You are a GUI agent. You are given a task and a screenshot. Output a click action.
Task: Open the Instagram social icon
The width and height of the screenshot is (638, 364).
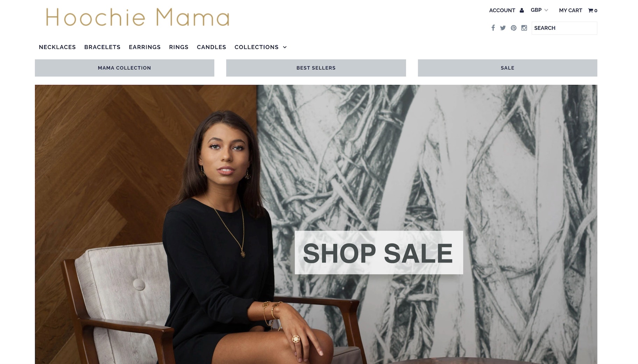(x=524, y=28)
